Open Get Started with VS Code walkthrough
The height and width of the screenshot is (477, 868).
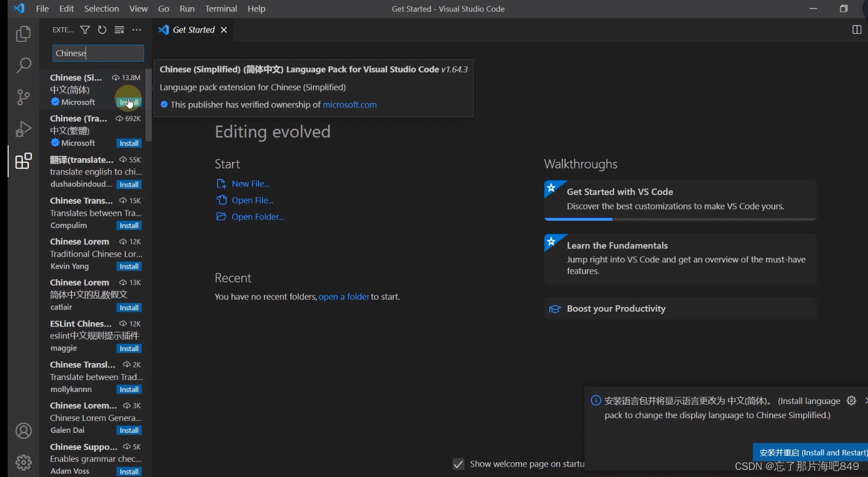tap(680, 200)
